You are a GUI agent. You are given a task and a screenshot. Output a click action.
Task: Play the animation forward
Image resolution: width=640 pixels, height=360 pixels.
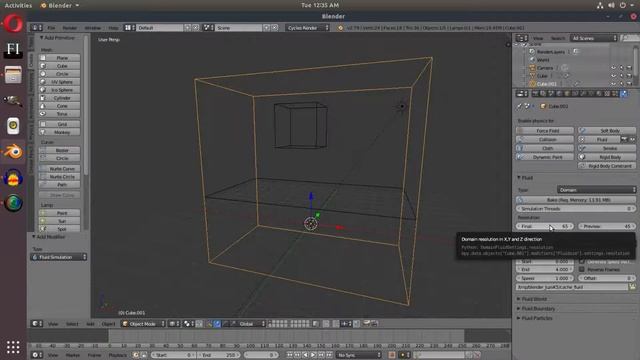click(313, 355)
